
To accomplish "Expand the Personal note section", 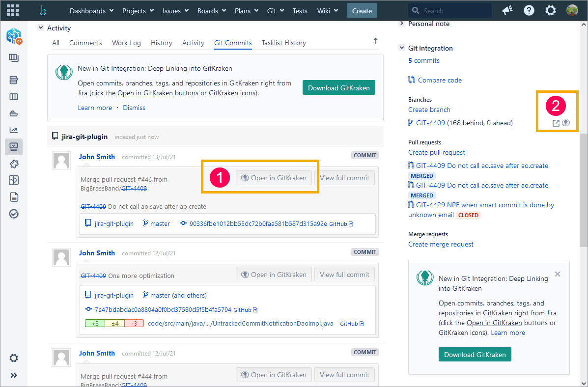I will click(401, 24).
